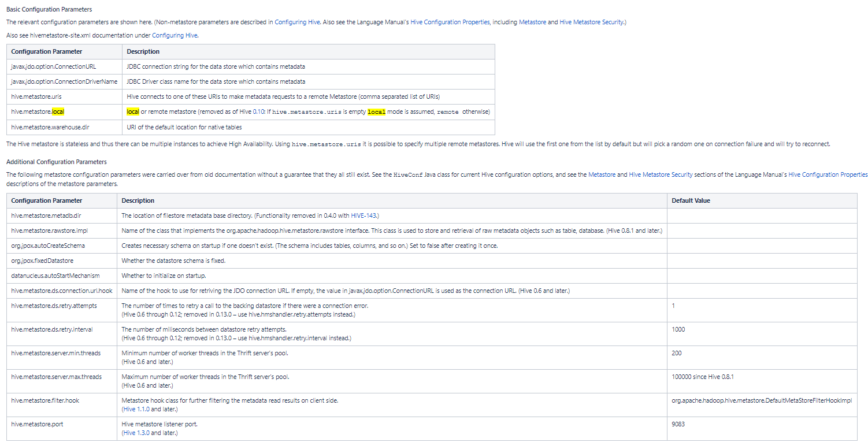This screenshot has width=868, height=446.
Task: Select hive.metastore.server.max.threads parameter cell
Action: 62,381
